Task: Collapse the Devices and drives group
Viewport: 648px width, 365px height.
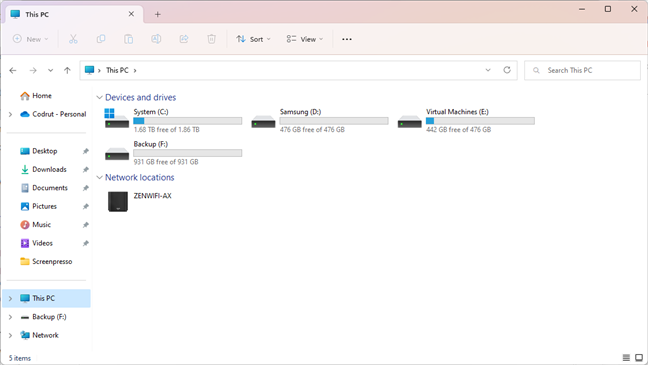Action: 99,98
